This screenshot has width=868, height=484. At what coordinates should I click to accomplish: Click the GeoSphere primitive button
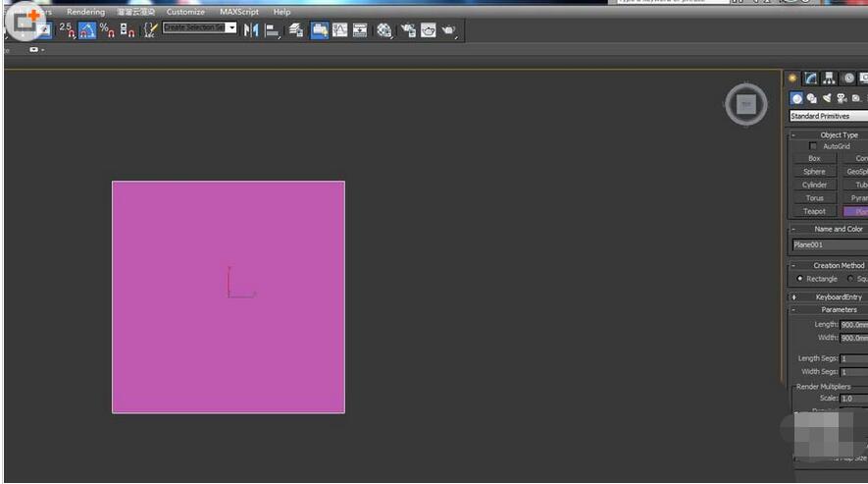click(x=856, y=172)
